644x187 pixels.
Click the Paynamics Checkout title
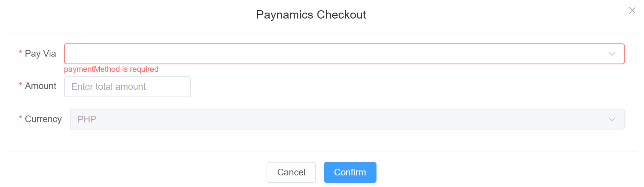[x=311, y=15]
